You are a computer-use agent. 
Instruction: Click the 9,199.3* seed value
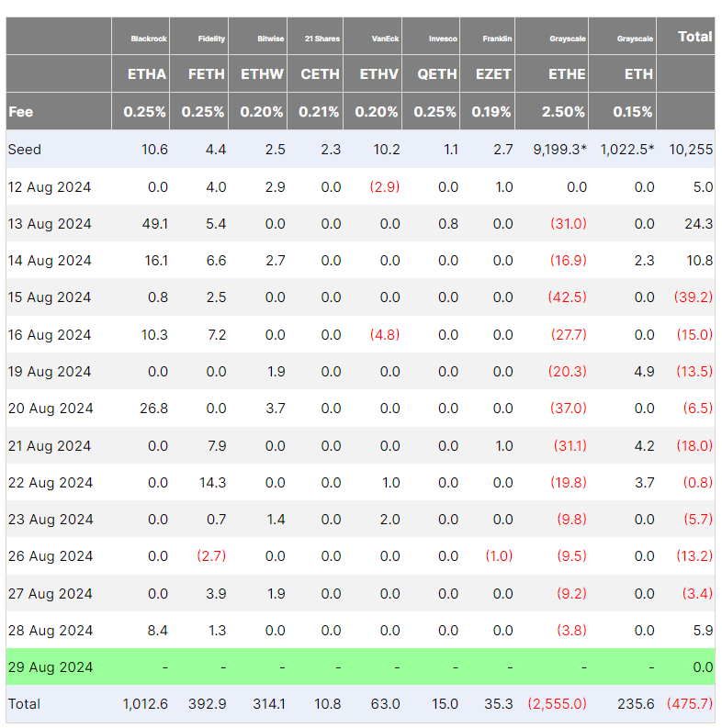557,149
